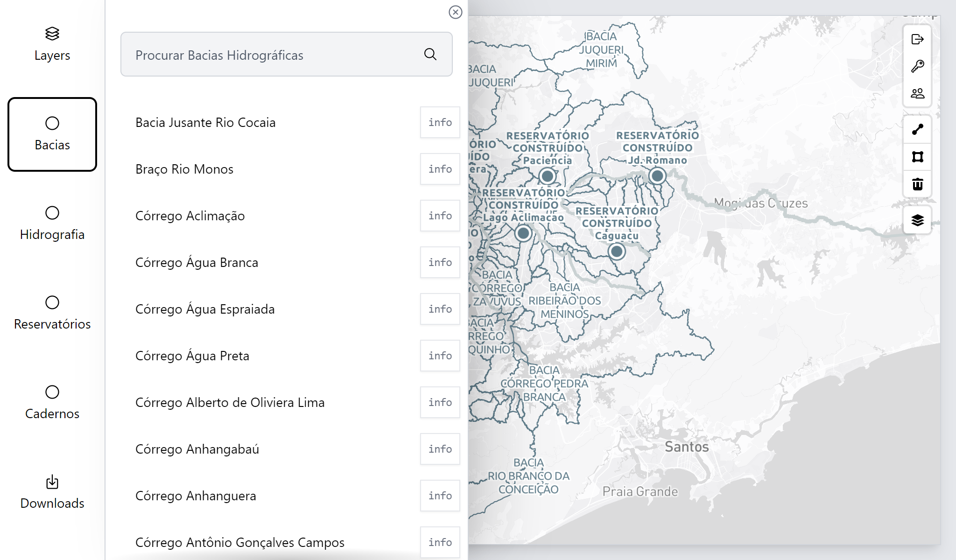Viewport: 956px width, 560px height.
Task: Open the map layers stack button
Action: (x=917, y=220)
